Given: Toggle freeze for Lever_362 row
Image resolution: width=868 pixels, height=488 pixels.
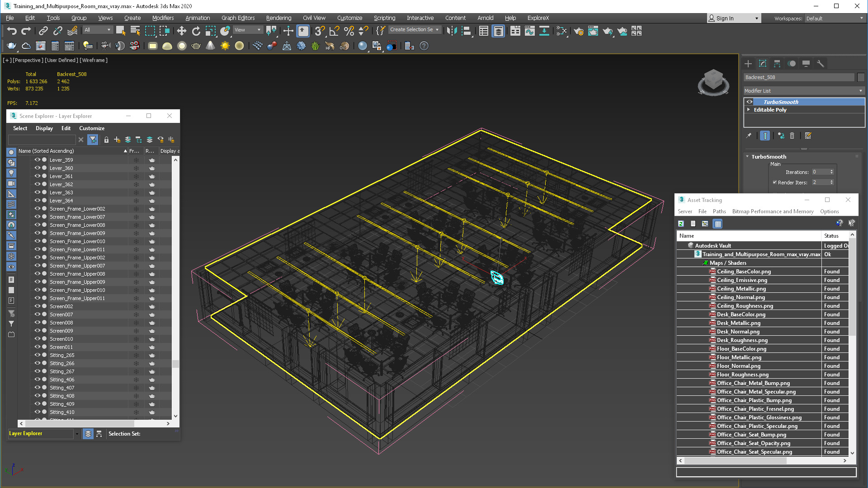Looking at the screenshot, I should click(136, 184).
